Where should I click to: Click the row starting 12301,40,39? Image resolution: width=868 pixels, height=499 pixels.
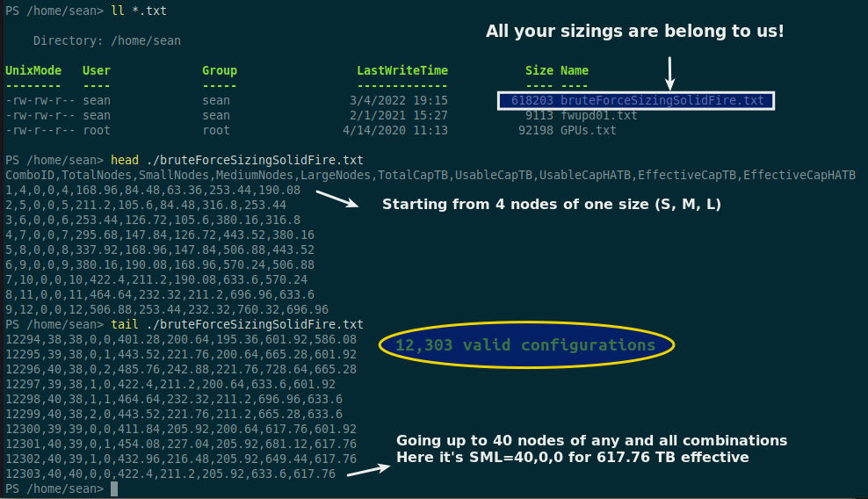(x=181, y=445)
